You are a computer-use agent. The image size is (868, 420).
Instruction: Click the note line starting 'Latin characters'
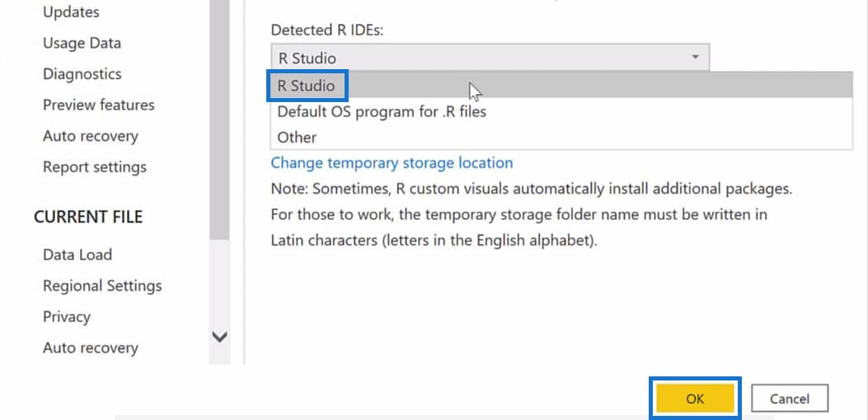(x=434, y=240)
